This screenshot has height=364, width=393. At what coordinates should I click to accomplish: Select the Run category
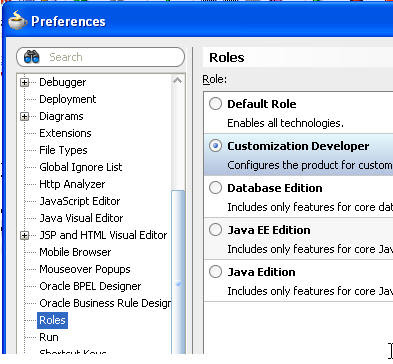(49, 337)
